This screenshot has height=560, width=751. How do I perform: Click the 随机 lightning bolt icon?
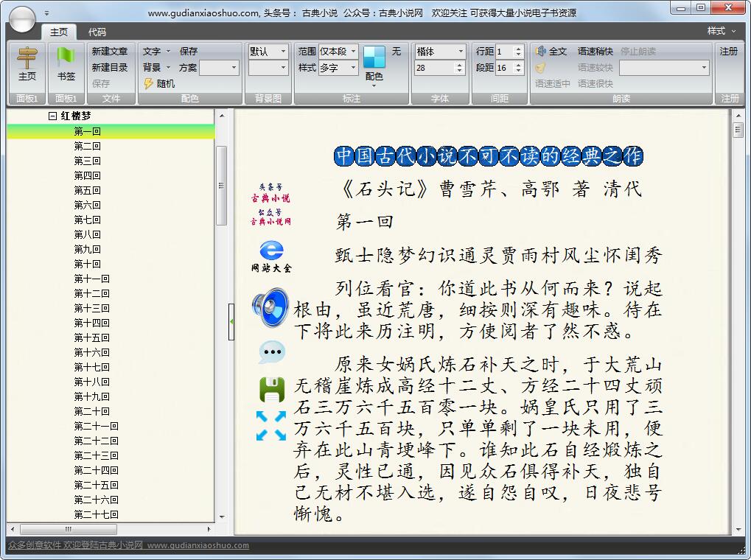[148, 83]
